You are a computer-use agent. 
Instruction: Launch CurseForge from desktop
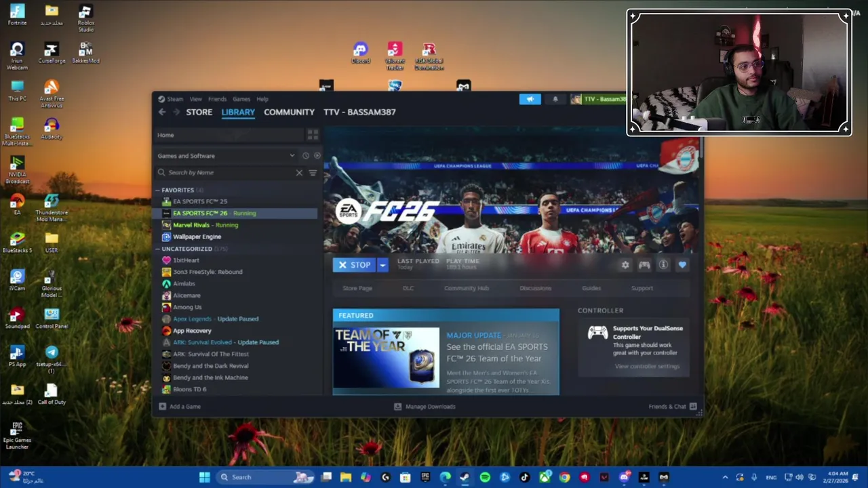pyautogui.click(x=52, y=53)
